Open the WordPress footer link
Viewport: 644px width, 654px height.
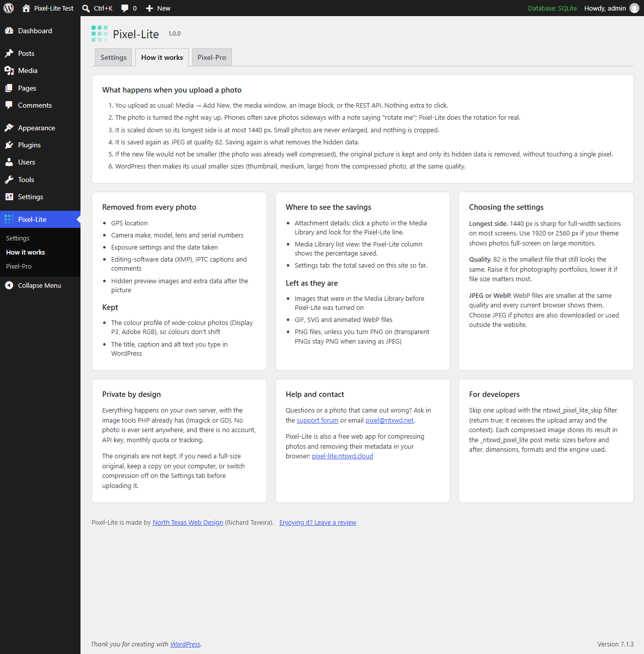[185, 644]
